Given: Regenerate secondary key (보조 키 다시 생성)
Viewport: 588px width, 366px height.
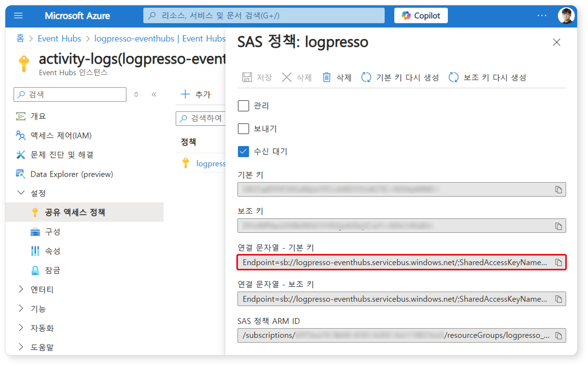Looking at the screenshot, I should [x=487, y=77].
